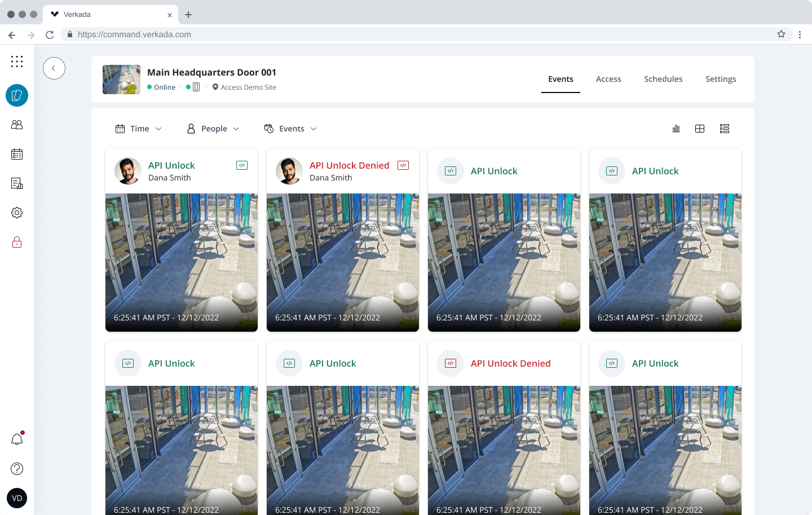The width and height of the screenshot is (812, 515).
Task: Switch to the Access tab
Action: coord(608,79)
